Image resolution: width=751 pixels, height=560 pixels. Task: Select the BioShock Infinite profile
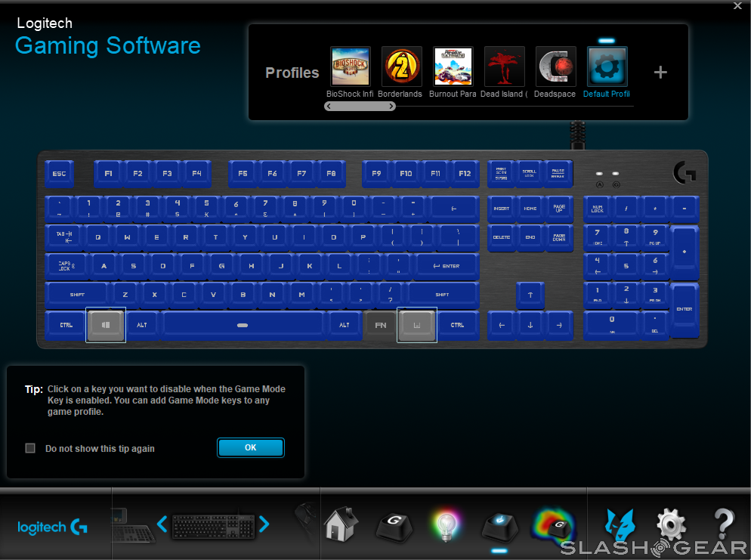(x=351, y=66)
